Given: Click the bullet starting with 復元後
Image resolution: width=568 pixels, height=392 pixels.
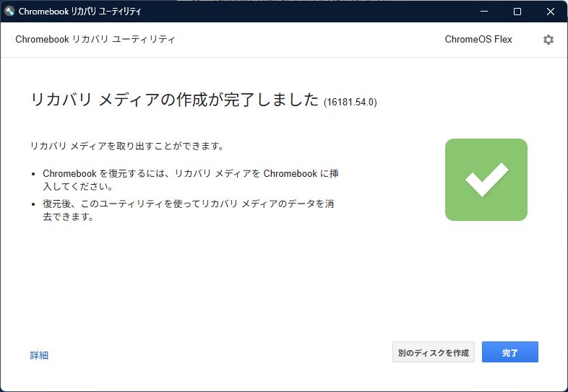Looking at the screenshot, I should (x=189, y=210).
